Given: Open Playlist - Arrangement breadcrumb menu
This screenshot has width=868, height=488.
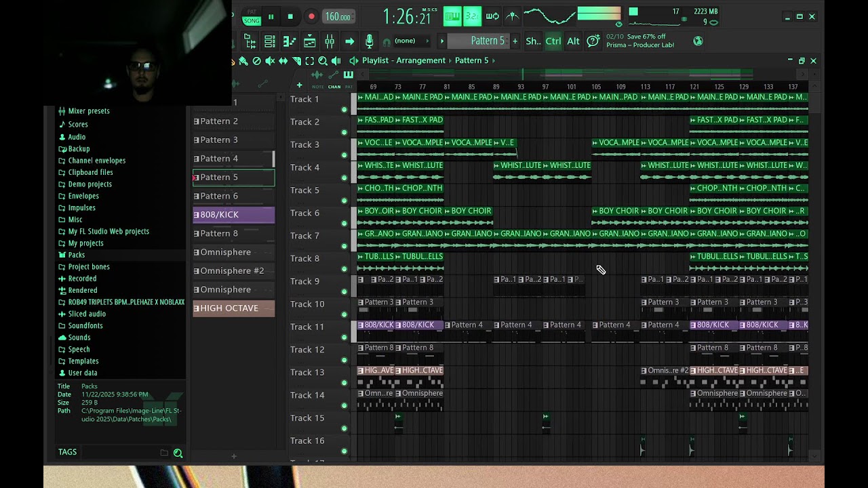Looking at the screenshot, I should (403, 60).
